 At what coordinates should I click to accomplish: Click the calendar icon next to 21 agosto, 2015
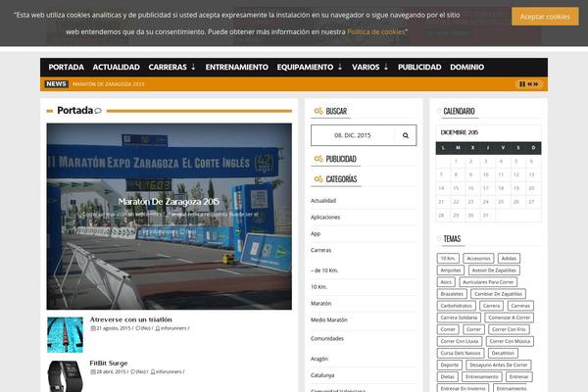(93, 328)
